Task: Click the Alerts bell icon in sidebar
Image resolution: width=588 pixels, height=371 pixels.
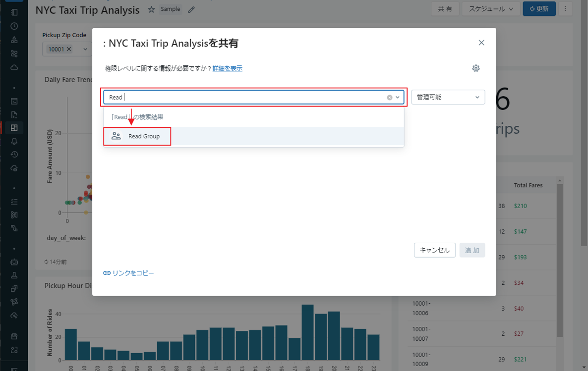Action: coord(14,141)
